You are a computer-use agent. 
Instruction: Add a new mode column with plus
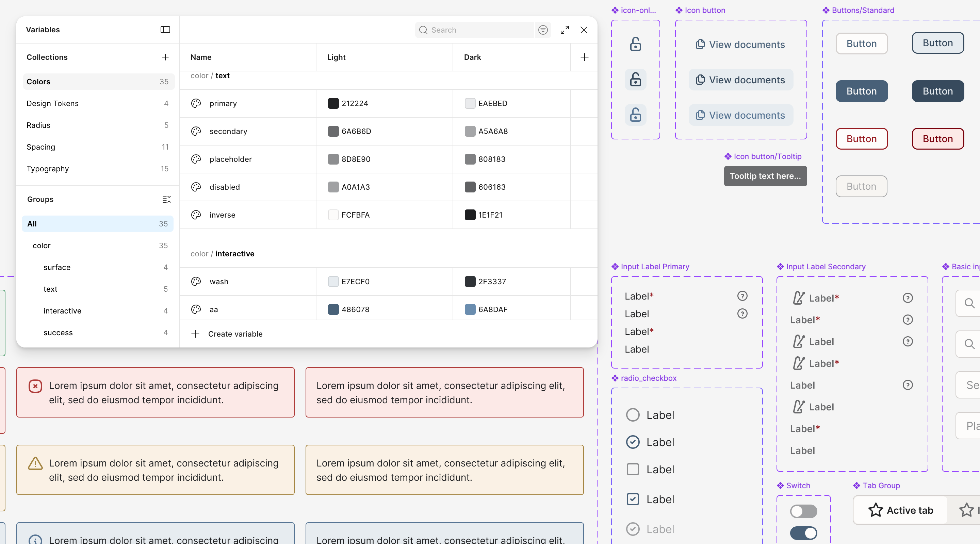click(584, 57)
